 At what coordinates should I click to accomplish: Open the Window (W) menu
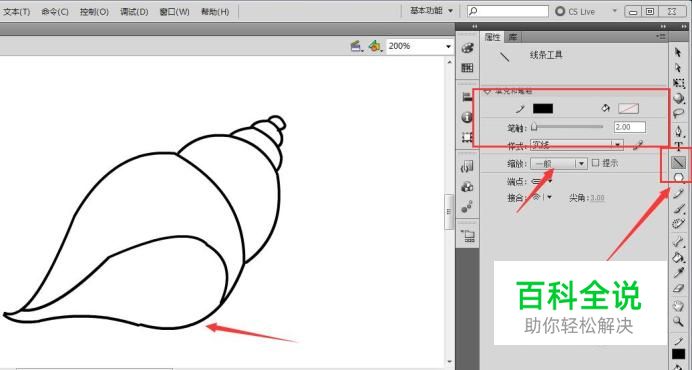pyautogui.click(x=174, y=11)
